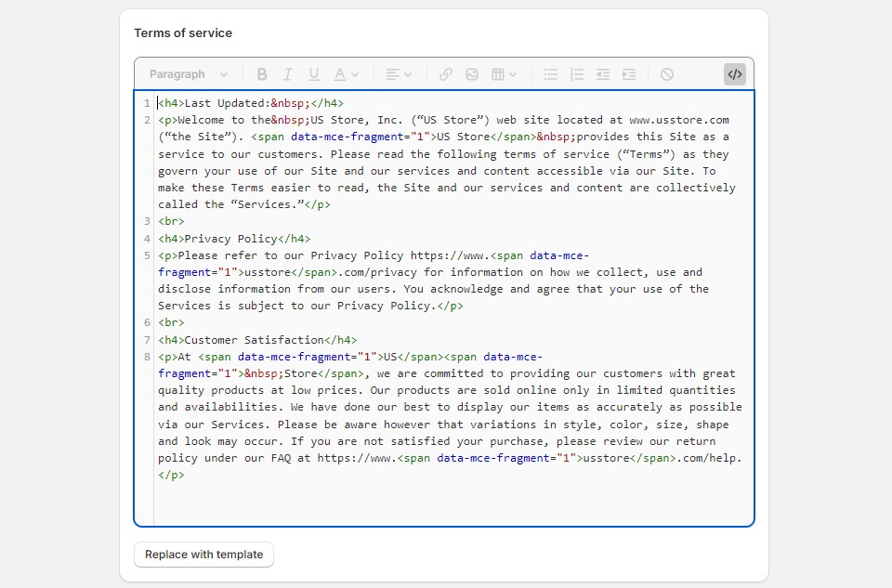The width and height of the screenshot is (892, 588).
Task: Click the 'Privacy Policy' h4 heading on line 4
Action: [x=230, y=239]
